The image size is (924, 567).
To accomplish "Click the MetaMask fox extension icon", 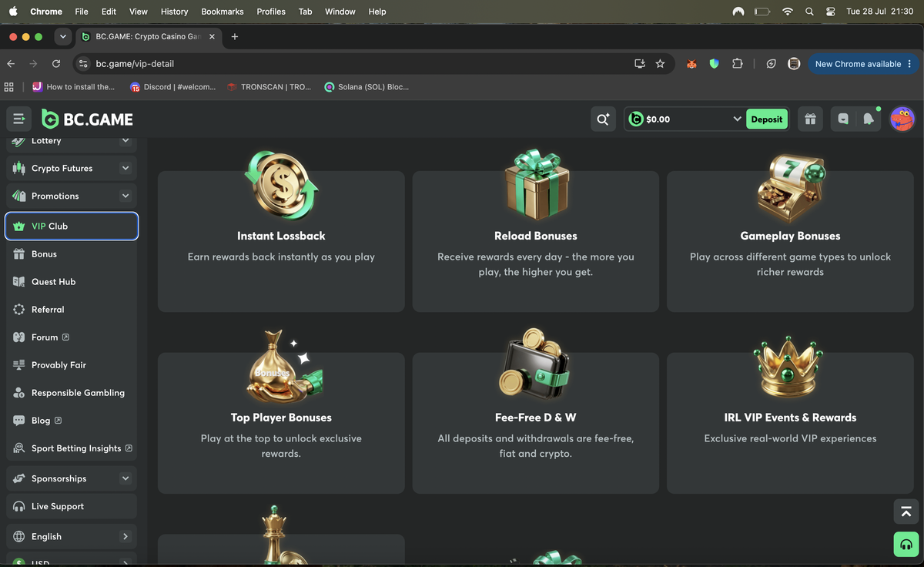I will [691, 64].
